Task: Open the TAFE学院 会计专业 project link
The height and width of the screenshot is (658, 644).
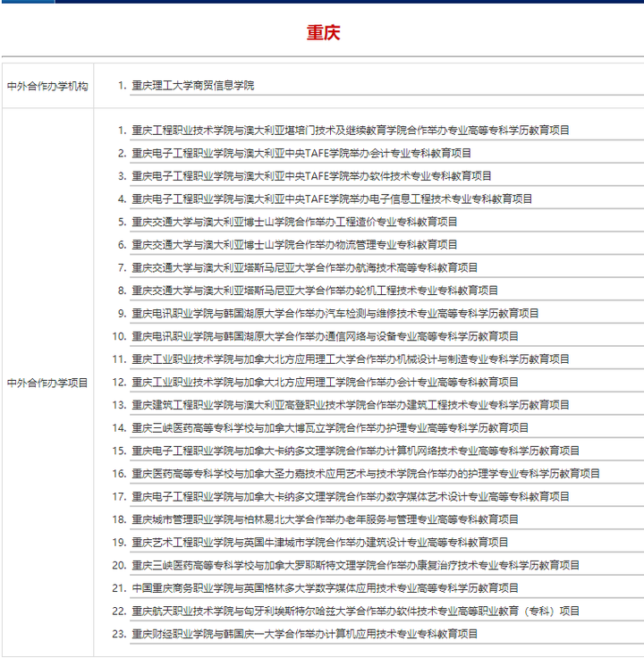Action: click(x=301, y=153)
